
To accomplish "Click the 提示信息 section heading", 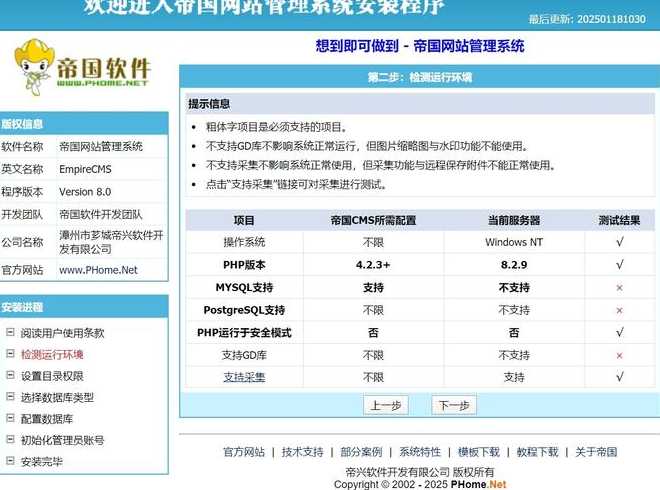I will 209,104.
